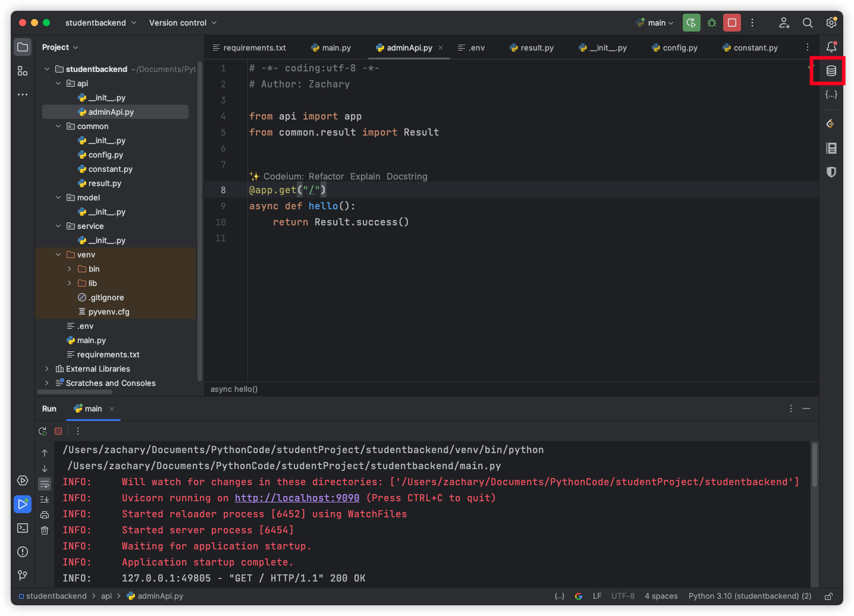Open the Structure tool window

23,71
